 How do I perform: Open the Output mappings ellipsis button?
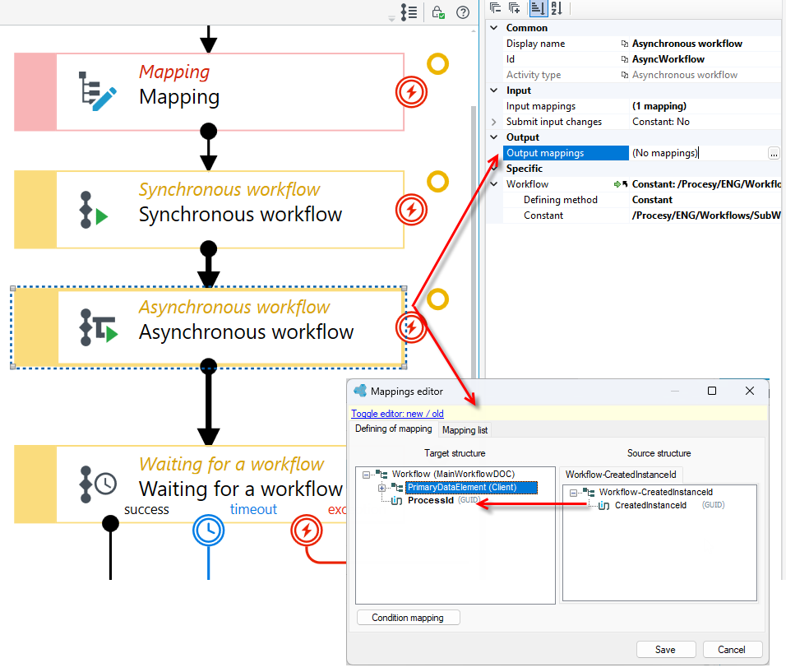coord(774,154)
